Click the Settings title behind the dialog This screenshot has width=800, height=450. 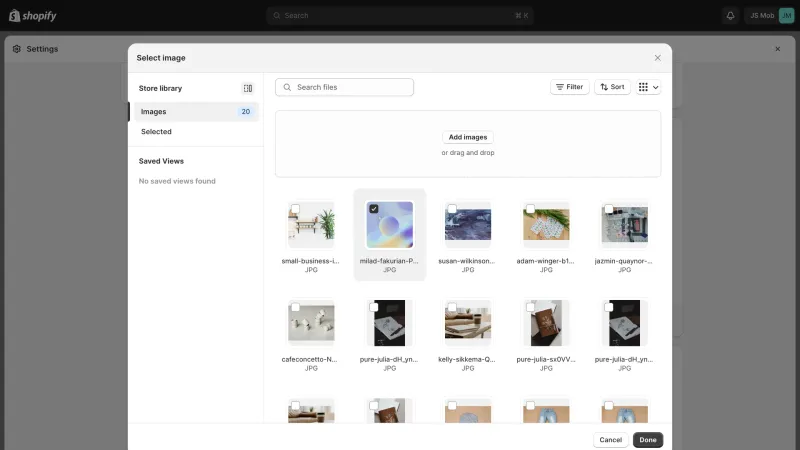point(42,49)
